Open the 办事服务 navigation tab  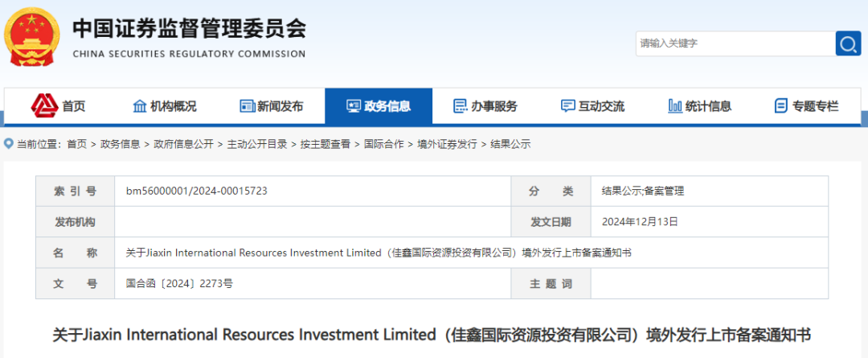(x=485, y=106)
